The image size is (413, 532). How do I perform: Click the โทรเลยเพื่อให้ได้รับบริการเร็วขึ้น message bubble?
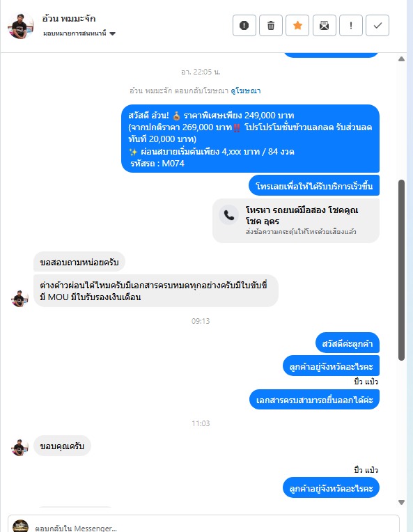314,186
